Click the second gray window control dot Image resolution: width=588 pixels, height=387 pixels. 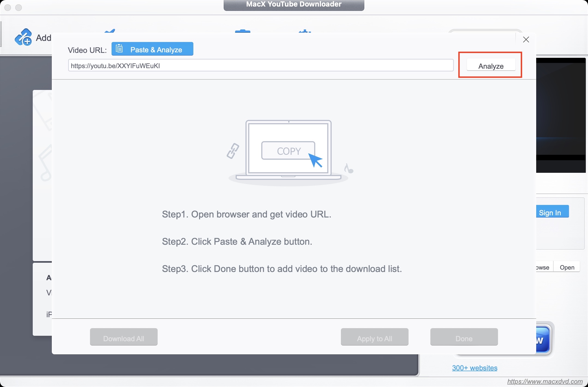[x=19, y=8]
